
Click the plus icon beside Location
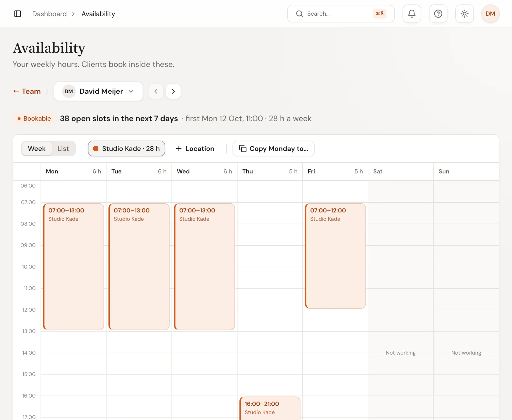coord(179,148)
